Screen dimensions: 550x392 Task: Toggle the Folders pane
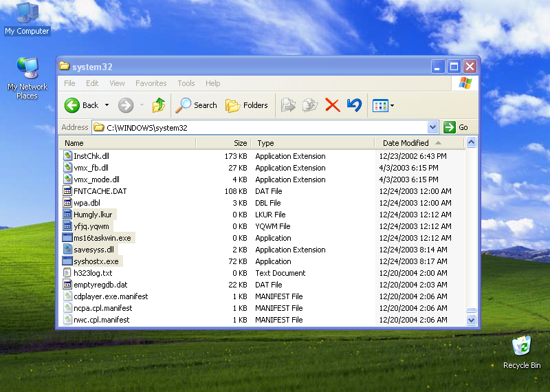tap(246, 105)
